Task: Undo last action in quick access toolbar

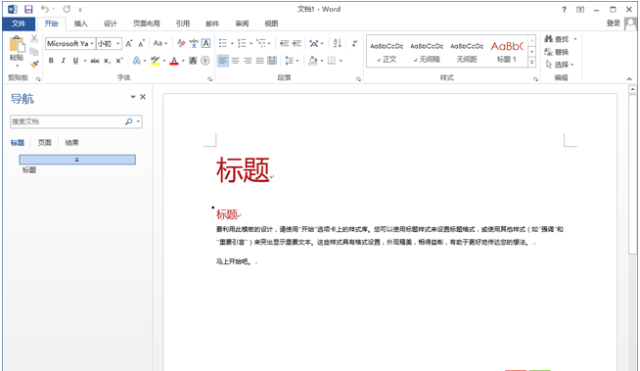Action: pyautogui.click(x=44, y=9)
